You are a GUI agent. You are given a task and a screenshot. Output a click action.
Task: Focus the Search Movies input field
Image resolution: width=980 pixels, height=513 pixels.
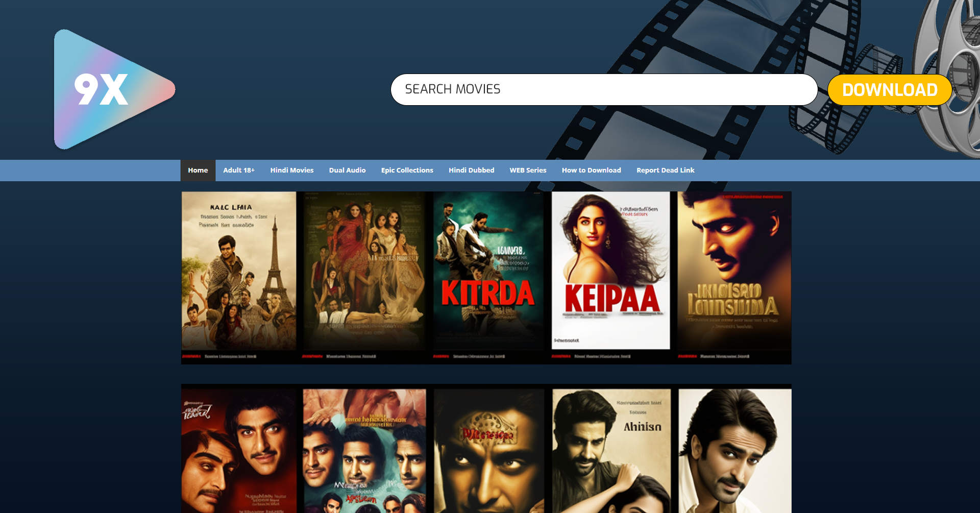(604, 89)
